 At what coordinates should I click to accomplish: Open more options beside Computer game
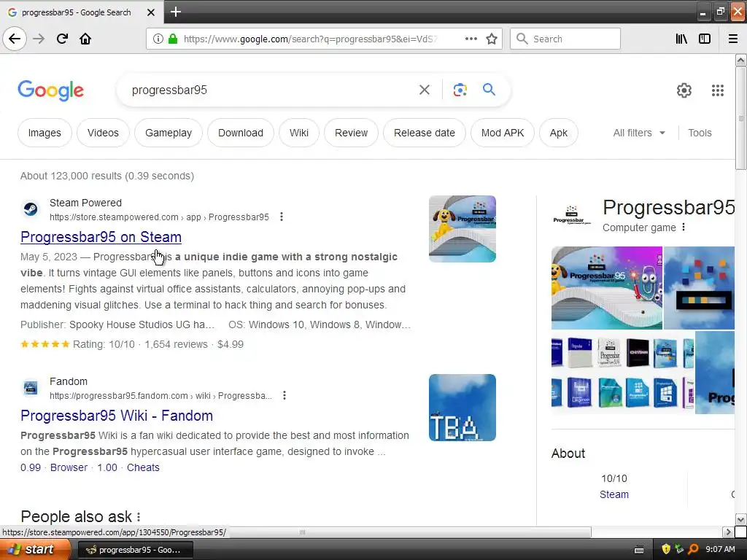[x=684, y=227]
